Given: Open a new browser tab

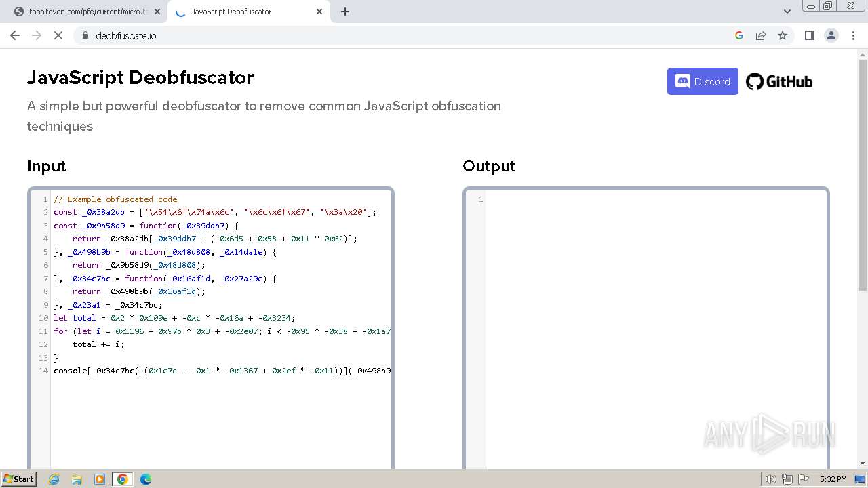Looking at the screenshot, I should point(345,12).
